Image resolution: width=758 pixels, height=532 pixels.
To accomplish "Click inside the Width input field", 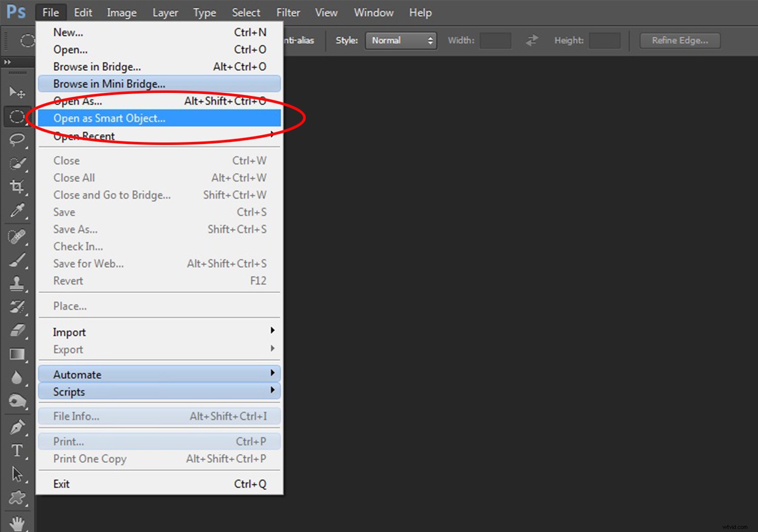I will [x=495, y=40].
